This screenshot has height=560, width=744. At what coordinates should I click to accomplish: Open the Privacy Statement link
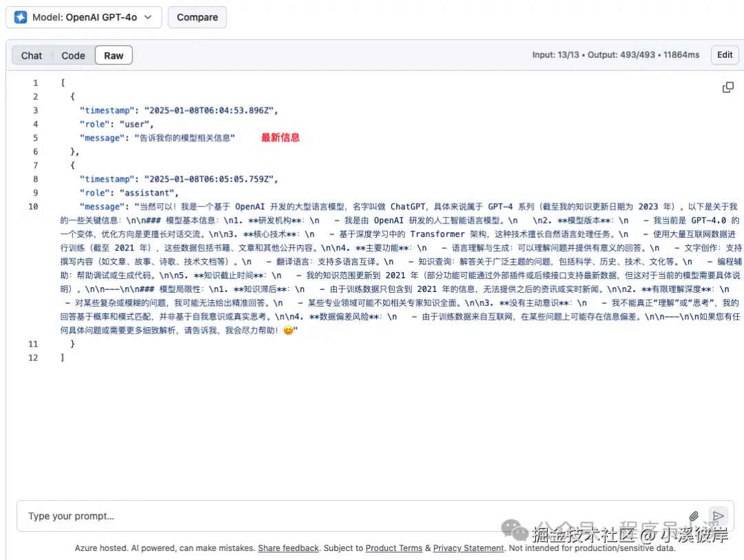pos(468,548)
